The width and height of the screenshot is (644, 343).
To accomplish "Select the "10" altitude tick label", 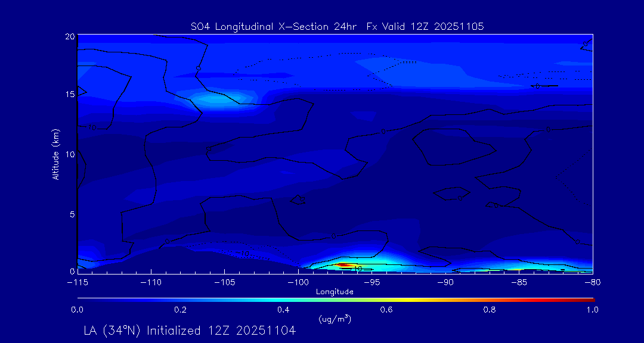I will pos(70,154).
